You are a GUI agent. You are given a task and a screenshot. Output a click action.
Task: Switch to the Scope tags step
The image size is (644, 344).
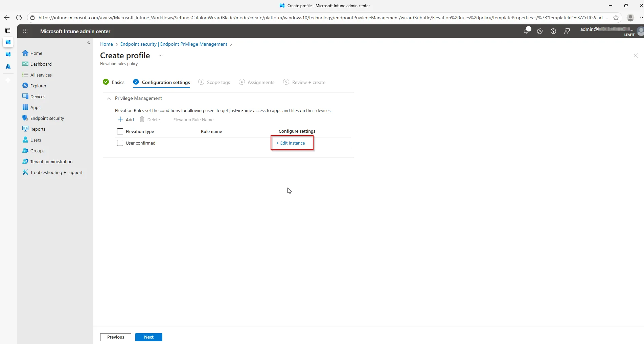214,82
